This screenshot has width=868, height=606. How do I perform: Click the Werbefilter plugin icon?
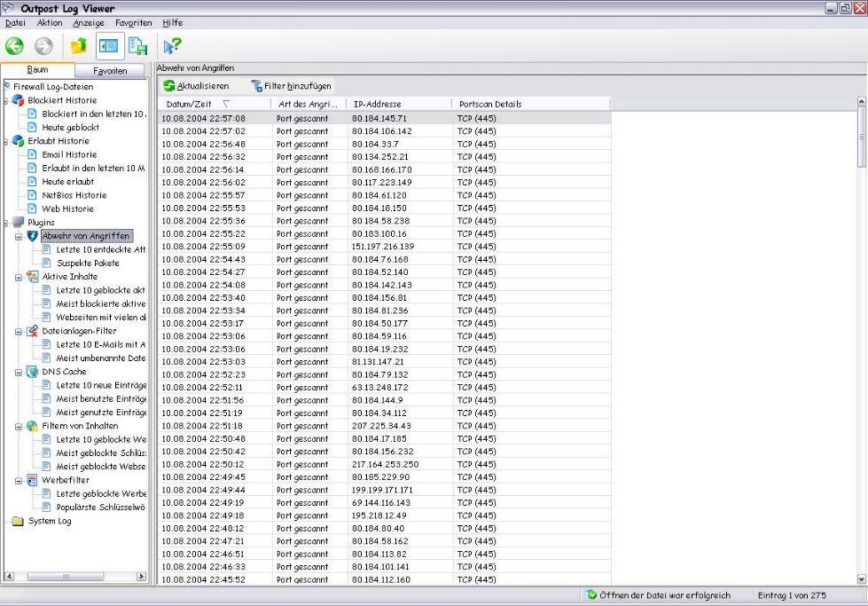(33, 480)
